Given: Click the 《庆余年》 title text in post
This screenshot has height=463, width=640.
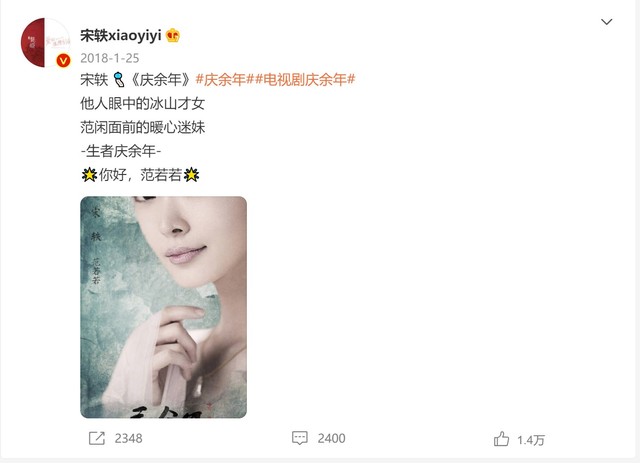Looking at the screenshot, I should tap(160, 79).
